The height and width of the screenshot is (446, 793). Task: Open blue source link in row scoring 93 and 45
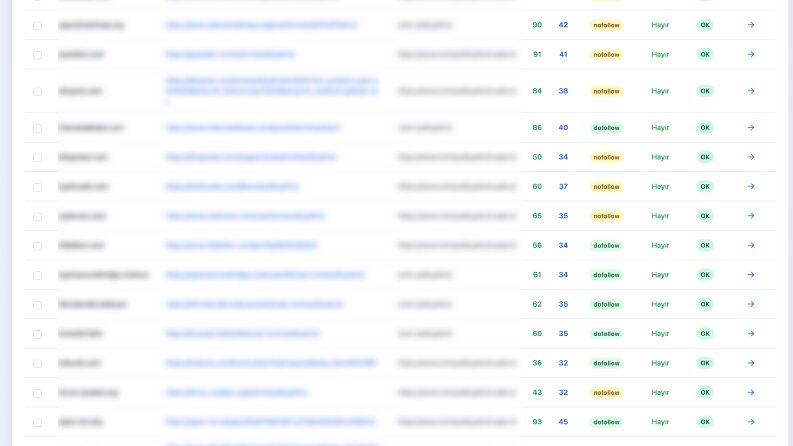click(270, 422)
